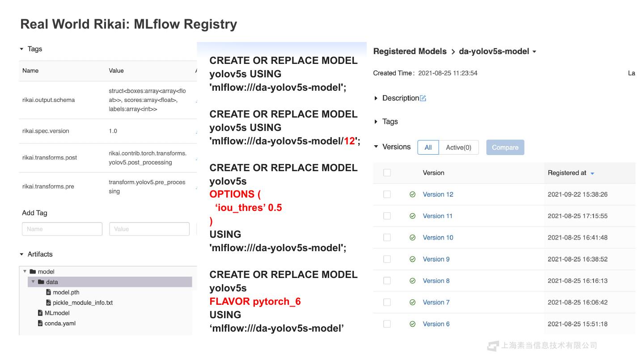The height and width of the screenshot is (362, 644).
Task: Sort by the Registered at arrow icon
Action: coord(593,173)
